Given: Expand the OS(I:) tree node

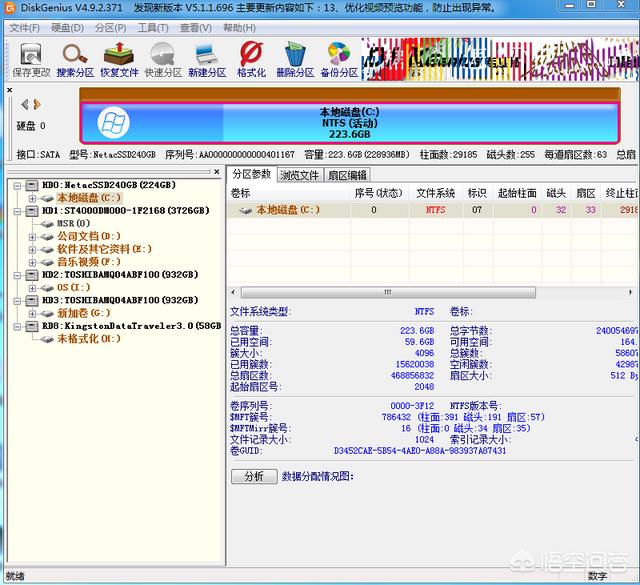Looking at the screenshot, I should click(32, 288).
